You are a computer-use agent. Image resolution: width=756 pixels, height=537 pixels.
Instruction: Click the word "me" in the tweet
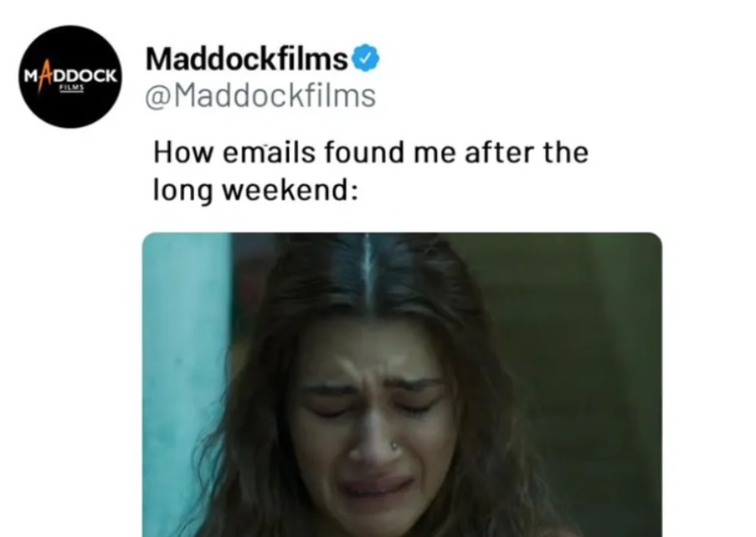click(435, 153)
